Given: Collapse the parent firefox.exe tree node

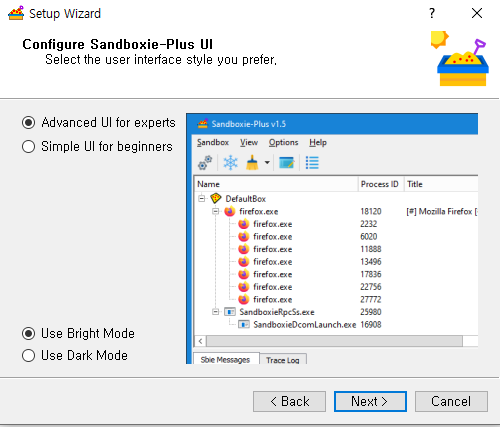Looking at the screenshot, I should 216,211.
